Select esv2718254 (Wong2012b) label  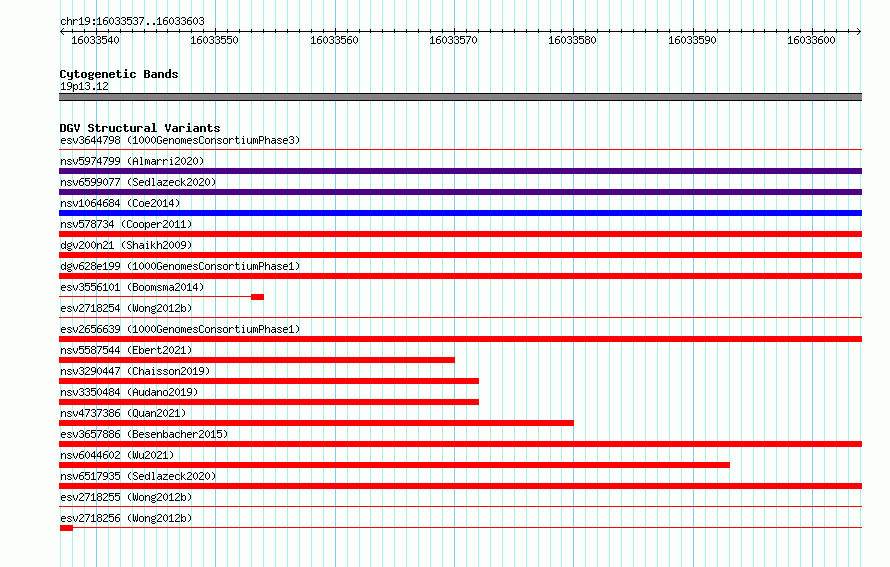[126, 308]
